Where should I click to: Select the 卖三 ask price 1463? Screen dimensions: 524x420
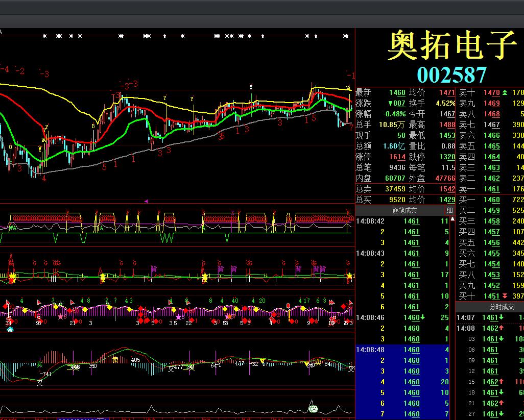tap(492, 167)
